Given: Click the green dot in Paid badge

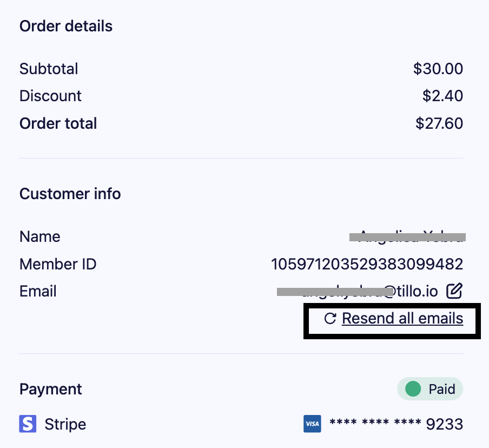Looking at the screenshot, I should click(413, 389).
